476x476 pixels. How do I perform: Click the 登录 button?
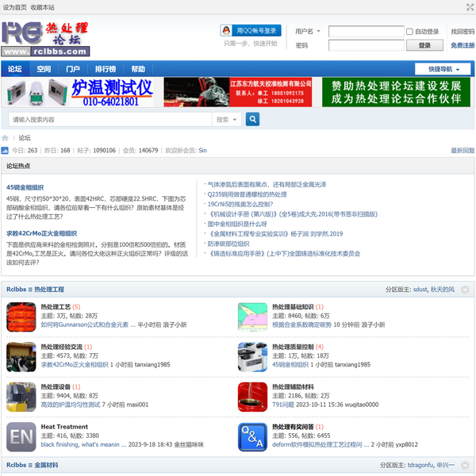coord(424,46)
